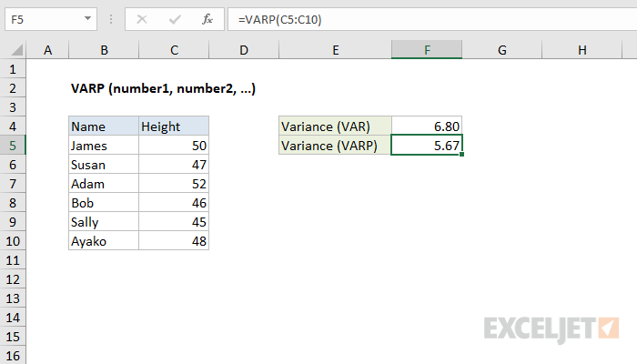Select the cell containing Susan
This screenshot has width=637, height=364.
coord(104,165)
